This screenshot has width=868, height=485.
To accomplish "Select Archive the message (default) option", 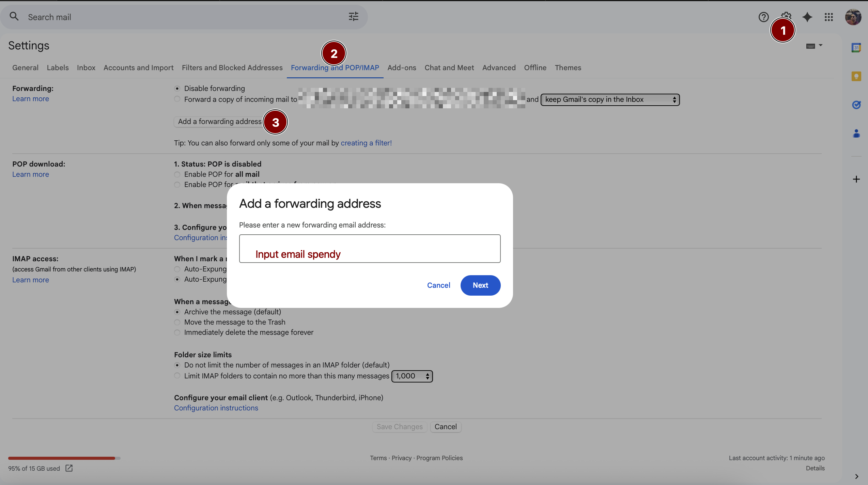I will [x=177, y=312].
